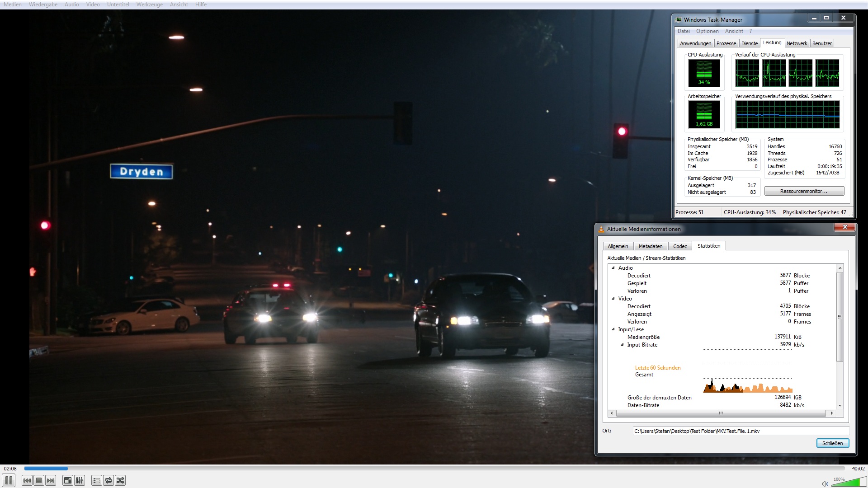Select the Daten-Bitrate row

[x=722, y=405]
